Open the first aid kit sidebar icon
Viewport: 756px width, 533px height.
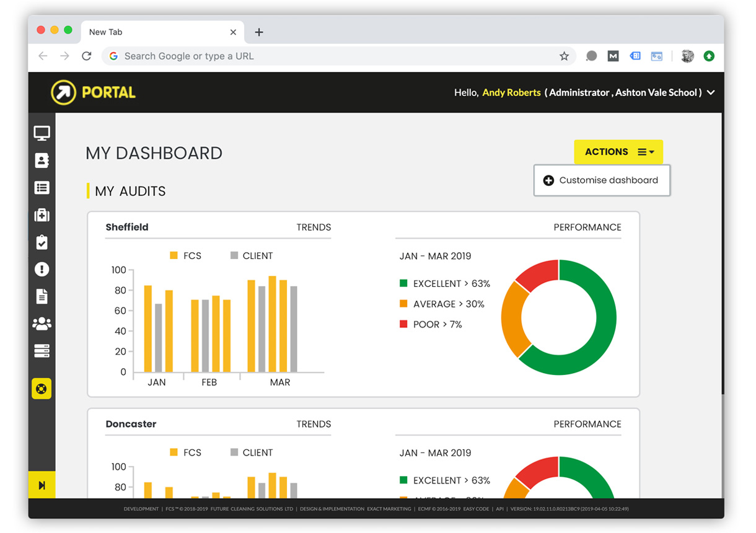[x=42, y=215]
